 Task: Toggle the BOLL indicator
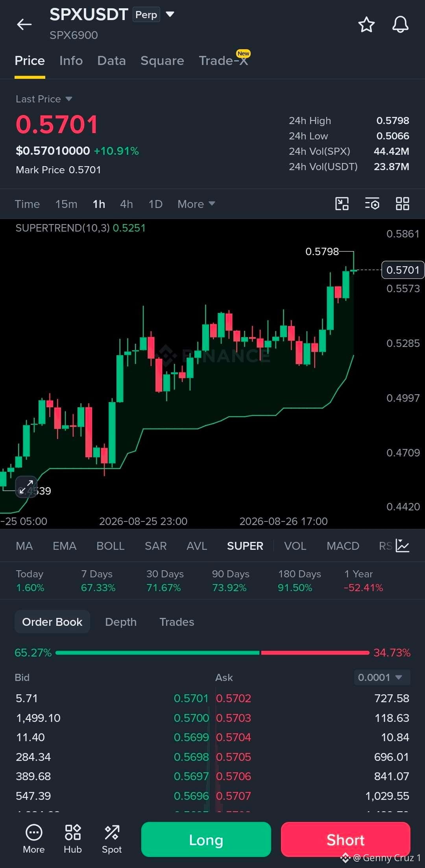(x=111, y=546)
